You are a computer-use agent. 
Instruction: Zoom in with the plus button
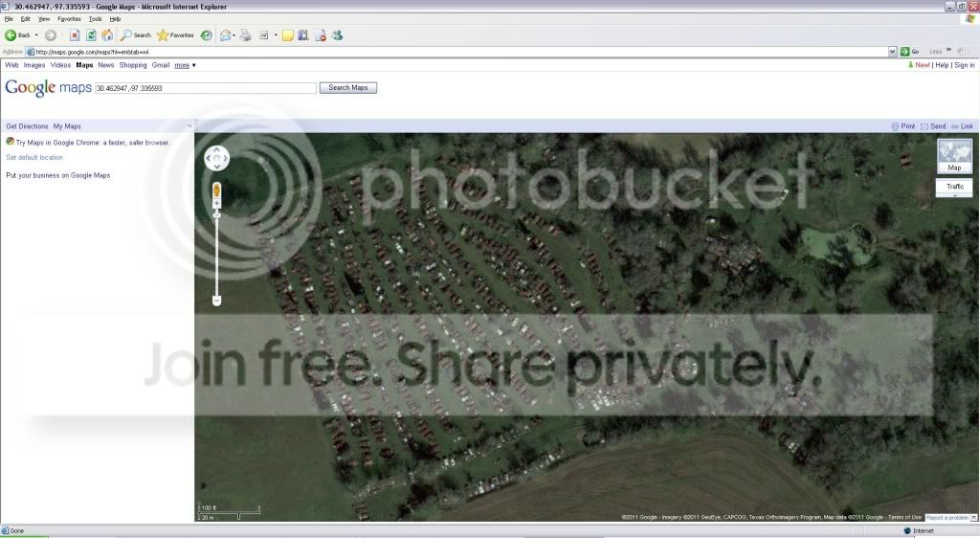click(217, 204)
